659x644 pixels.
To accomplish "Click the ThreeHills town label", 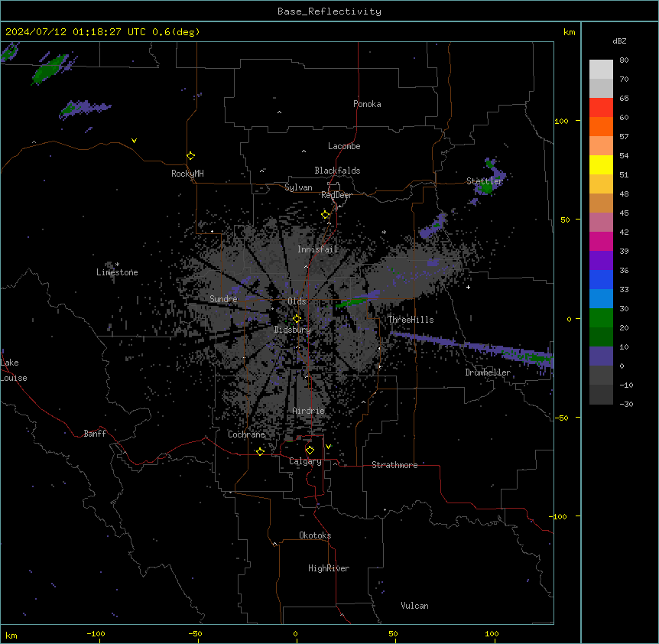I will (x=411, y=320).
